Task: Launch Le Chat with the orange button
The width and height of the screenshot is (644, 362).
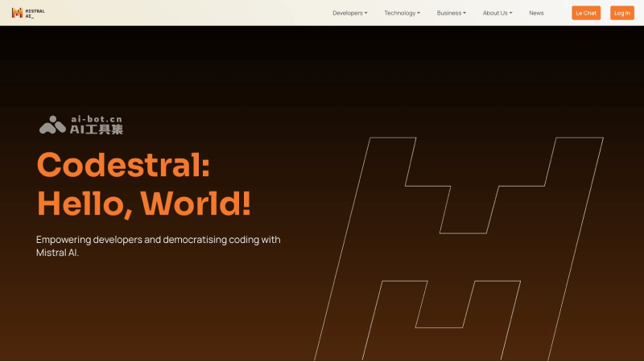Action: (x=586, y=13)
